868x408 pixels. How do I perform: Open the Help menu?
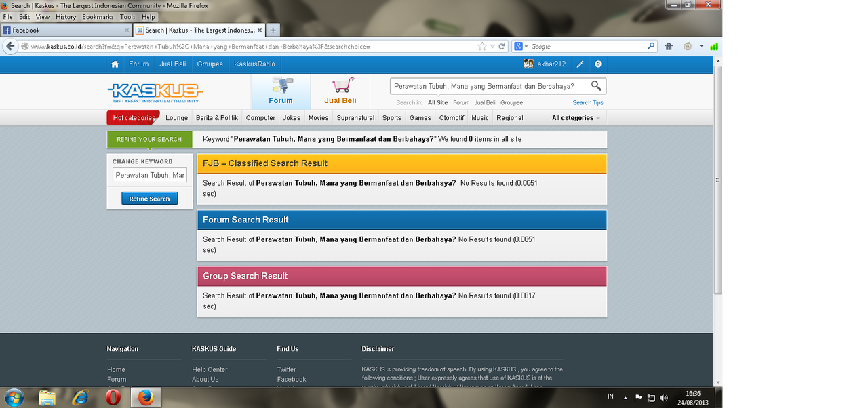click(x=149, y=17)
